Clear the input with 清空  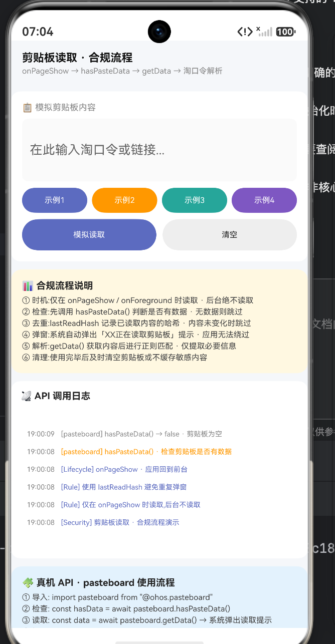[230, 234]
